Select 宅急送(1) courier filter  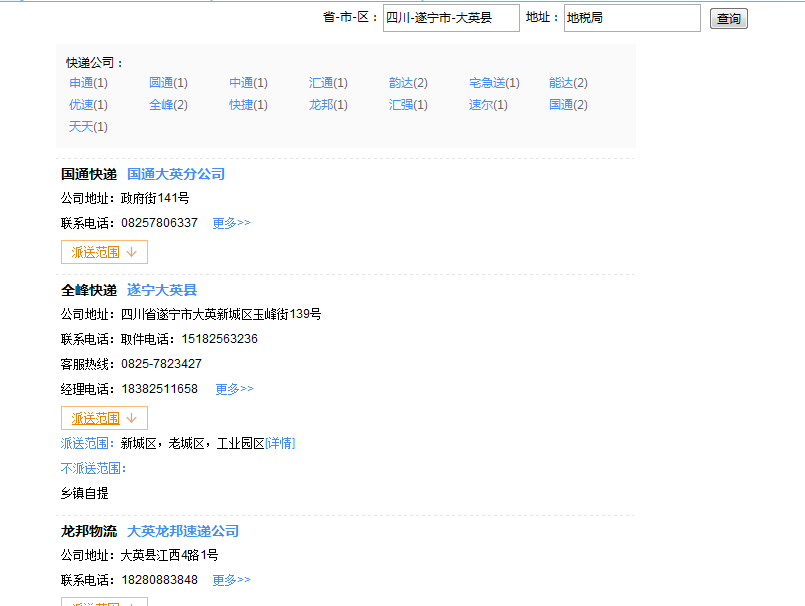[494, 83]
